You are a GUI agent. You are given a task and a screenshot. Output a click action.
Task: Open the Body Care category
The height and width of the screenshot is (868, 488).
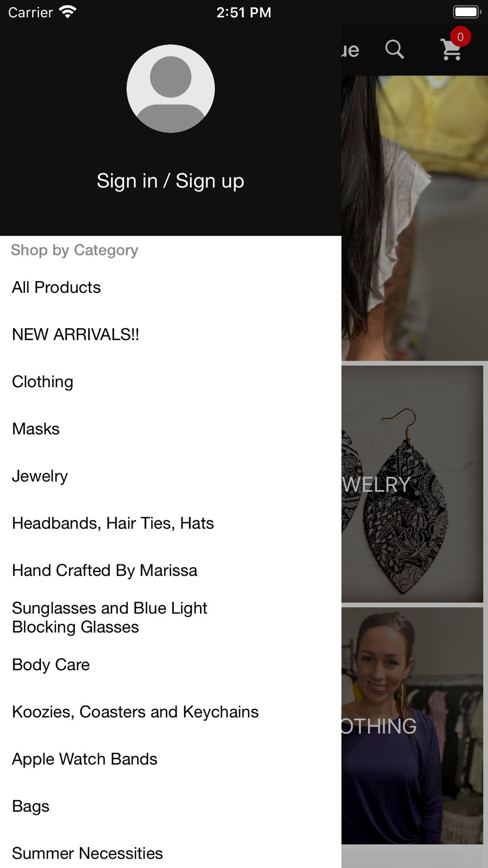170,664
